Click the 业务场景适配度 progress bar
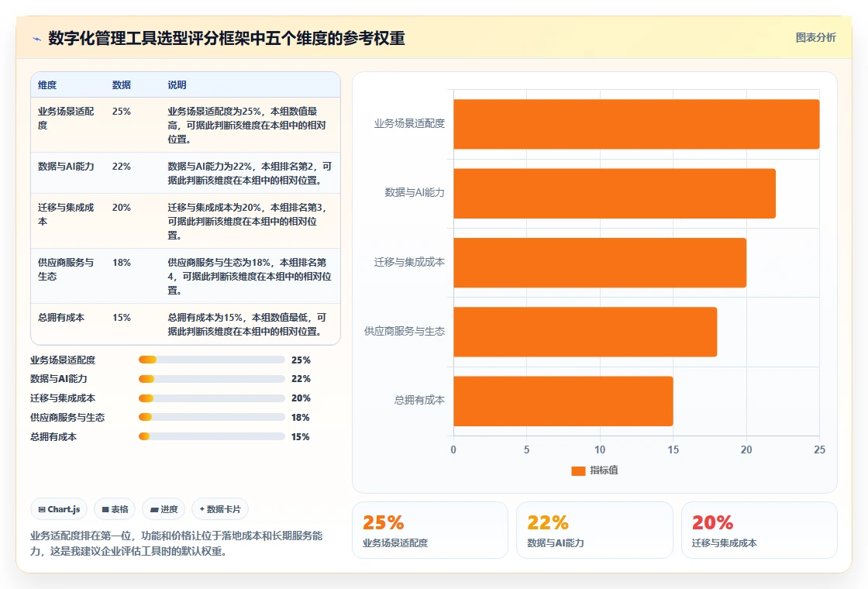This screenshot has height=589, width=868. (x=212, y=360)
